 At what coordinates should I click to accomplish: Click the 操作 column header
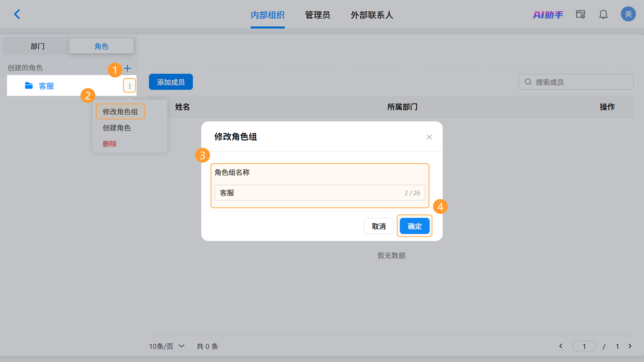click(607, 107)
